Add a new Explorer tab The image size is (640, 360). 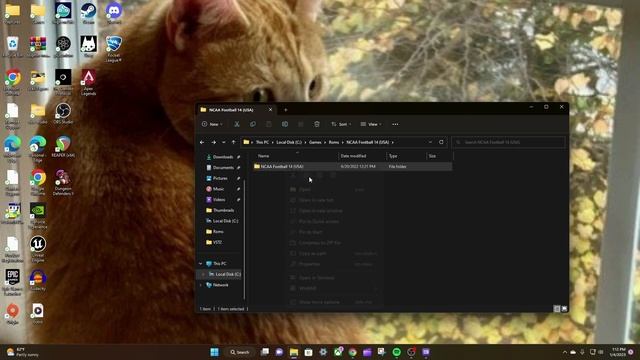pyautogui.click(x=286, y=110)
